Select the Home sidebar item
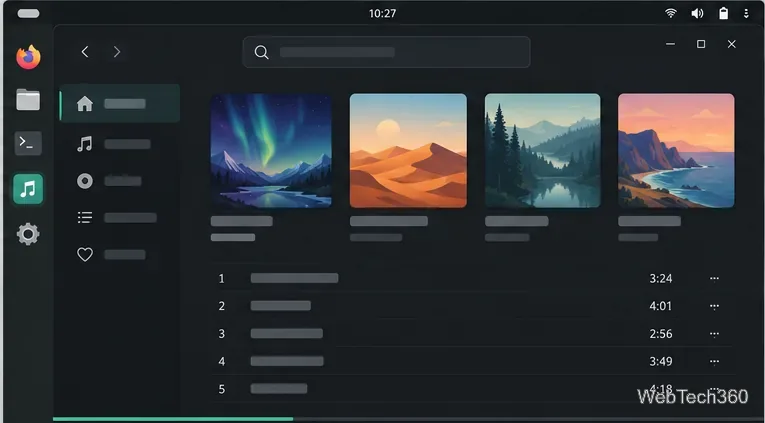 120,103
